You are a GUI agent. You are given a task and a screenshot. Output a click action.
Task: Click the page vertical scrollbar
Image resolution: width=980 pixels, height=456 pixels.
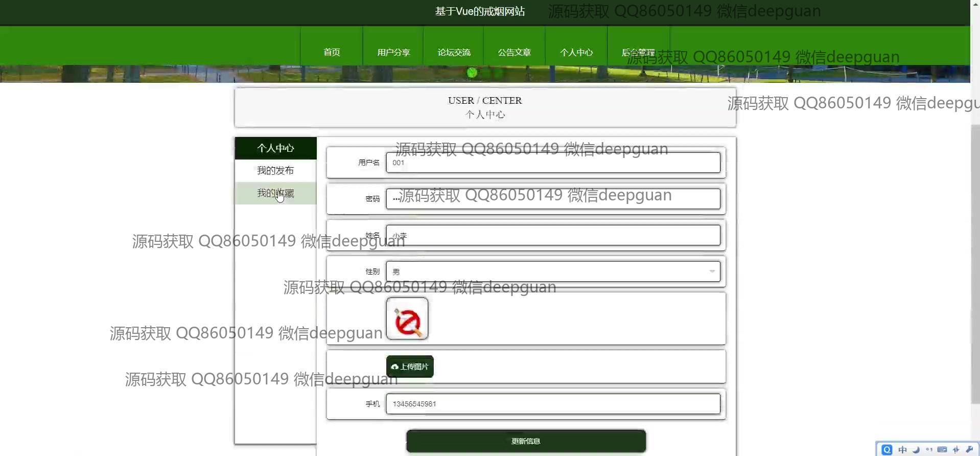tap(975, 256)
